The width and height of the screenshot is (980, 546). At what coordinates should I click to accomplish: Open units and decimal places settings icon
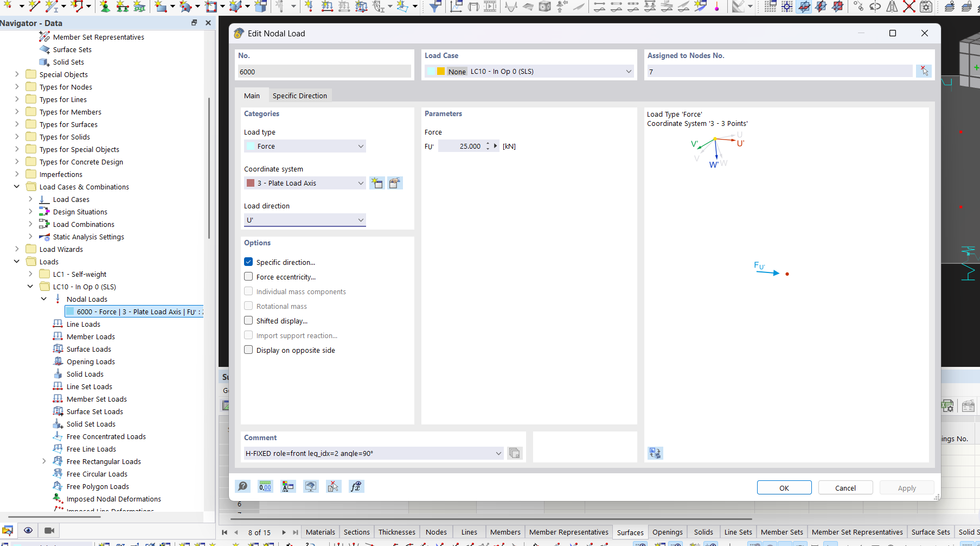265,486
